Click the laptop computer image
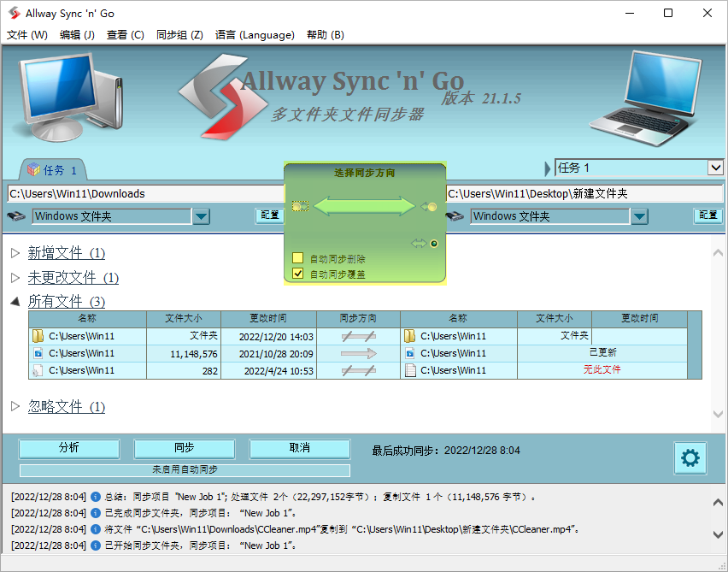 (645, 97)
